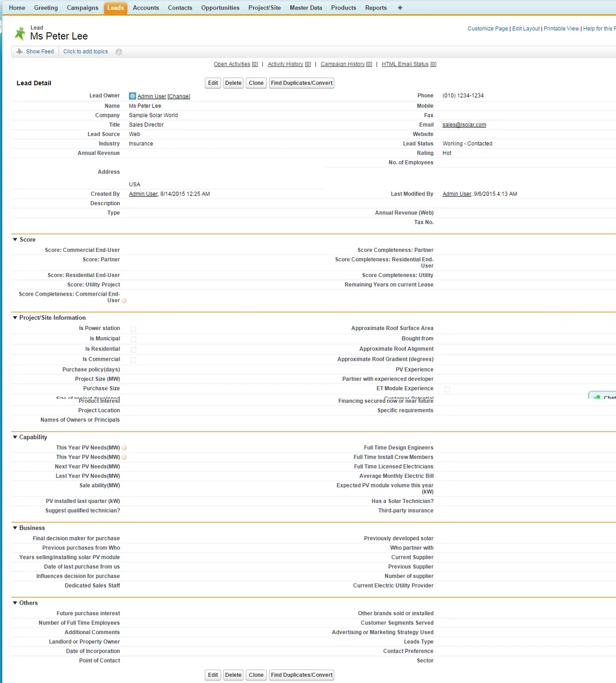Click Admin User link in Created By
616x683 pixels.
tap(143, 194)
